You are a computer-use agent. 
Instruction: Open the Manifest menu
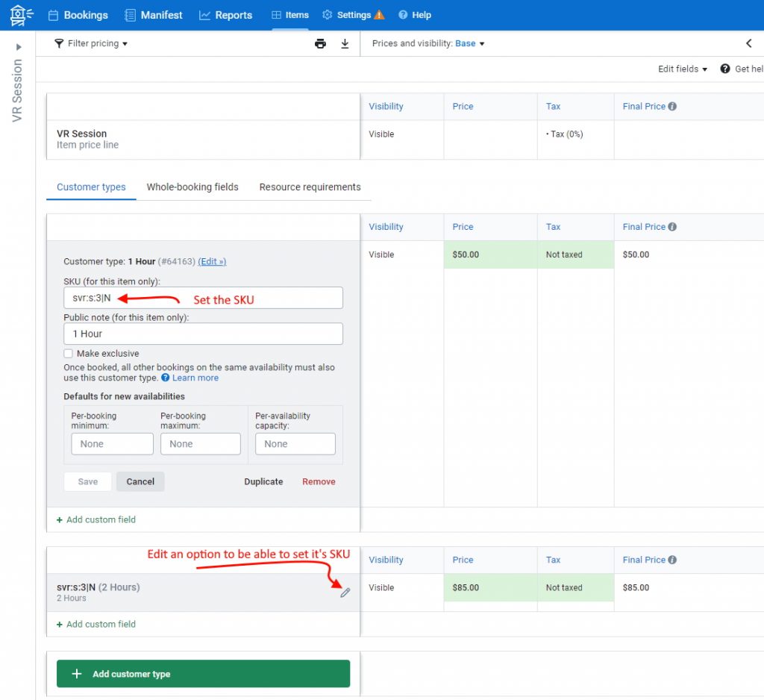(x=153, y=15)
